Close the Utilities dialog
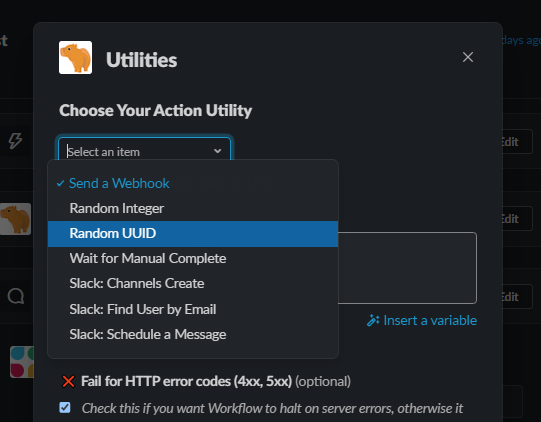Image resolution: width=541 pixels, height=422 pixels. pos(468,57)
